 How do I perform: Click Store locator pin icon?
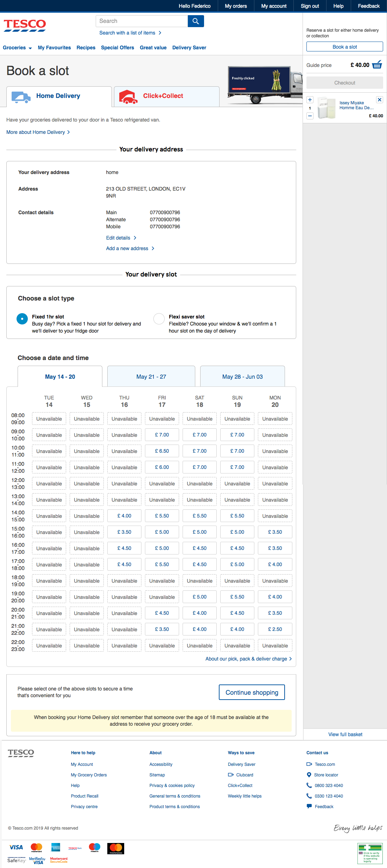click(x=309, y=775)
